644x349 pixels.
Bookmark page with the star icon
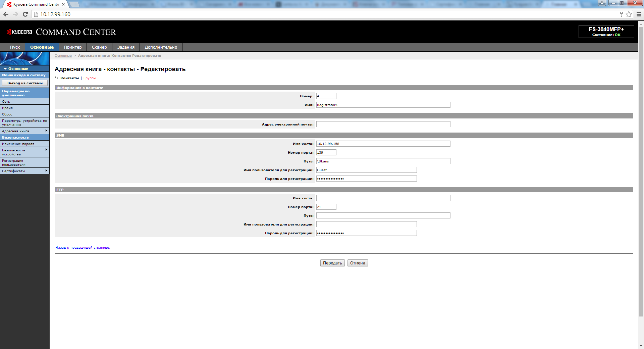pyautogui.click(x=629, y=14)
